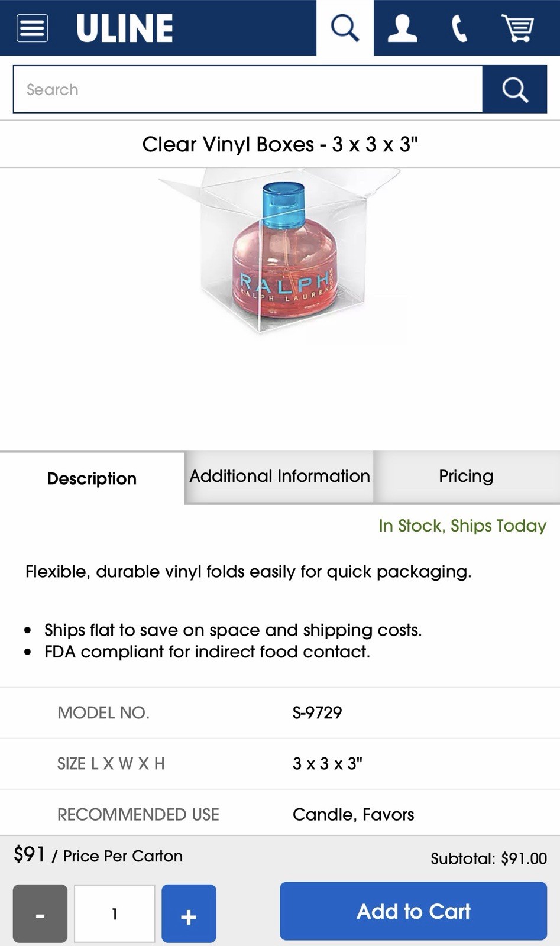Open the account profile icon
This screenshot has height=946, width=560.
tap(402, 28)
